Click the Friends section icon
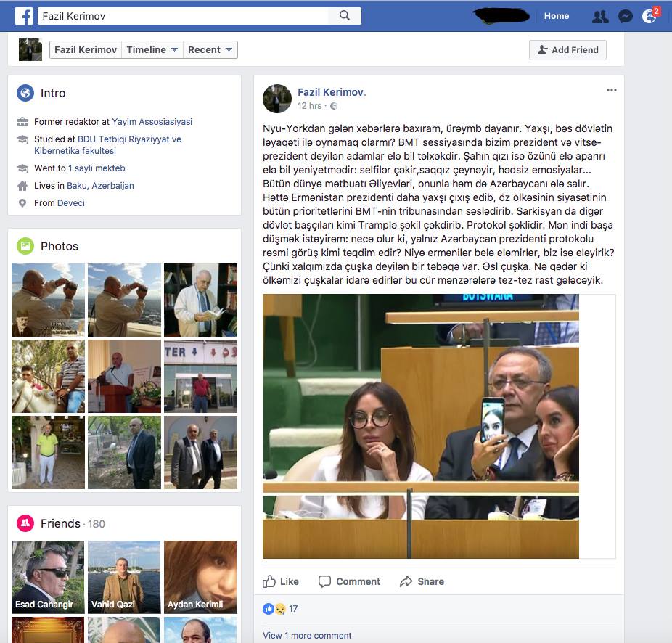The width and height of the screenshot is (672, 643). click(25, 523)
